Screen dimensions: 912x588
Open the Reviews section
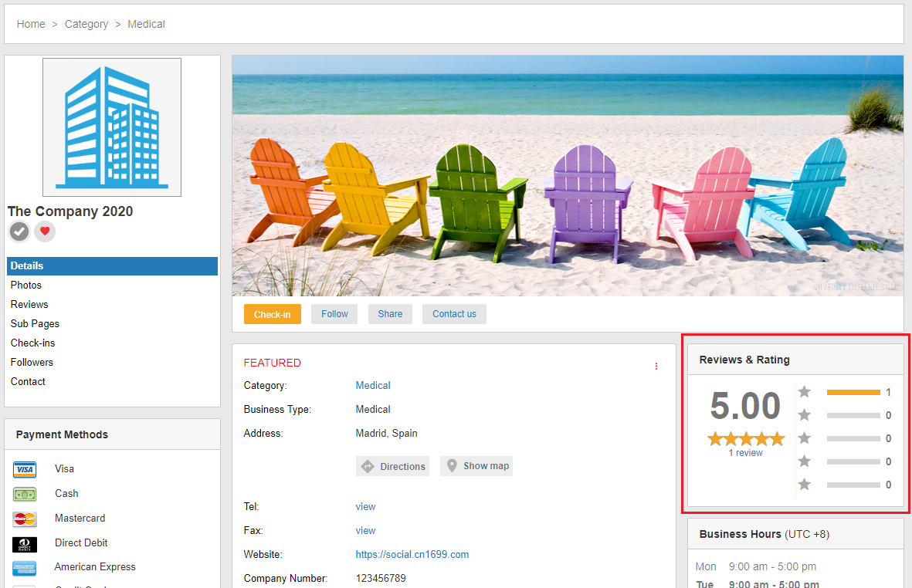[29, 304]
